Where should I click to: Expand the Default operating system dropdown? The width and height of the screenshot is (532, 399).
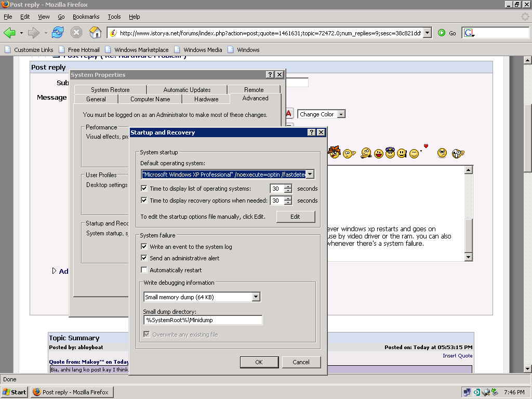tap(310, 175)
